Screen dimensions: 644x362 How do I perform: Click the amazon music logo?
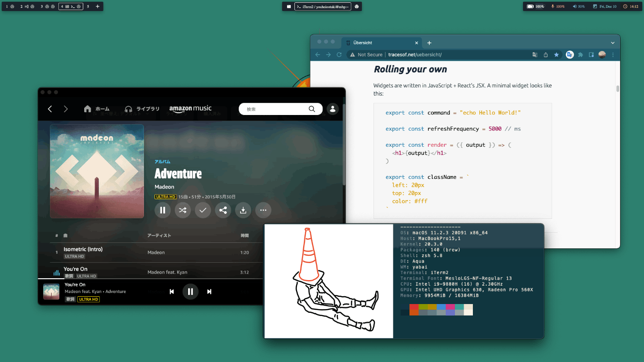190,109
